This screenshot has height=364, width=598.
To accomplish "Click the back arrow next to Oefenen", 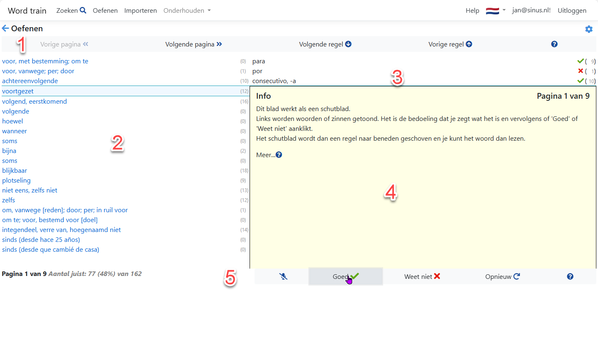I will point(5,28).
